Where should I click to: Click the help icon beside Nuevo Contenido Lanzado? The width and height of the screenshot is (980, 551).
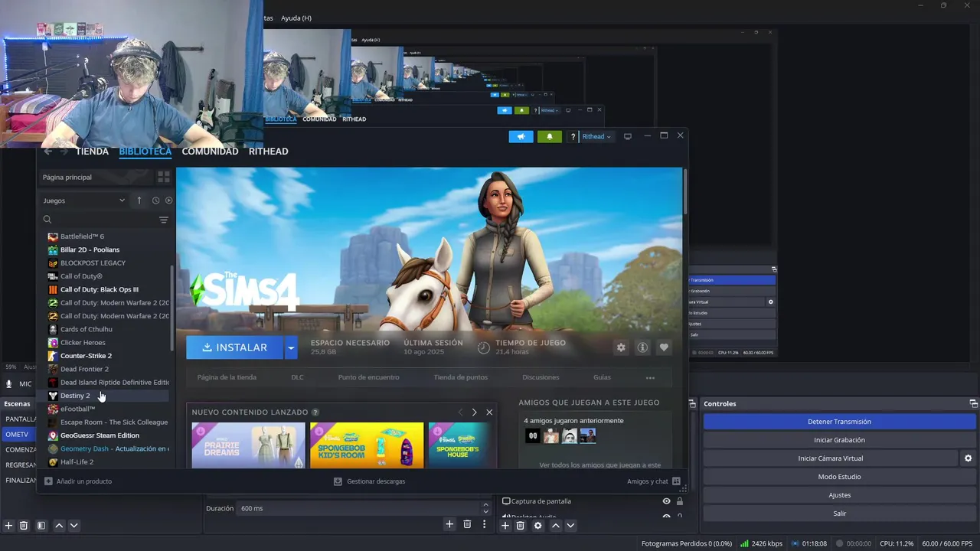point(315,412)
